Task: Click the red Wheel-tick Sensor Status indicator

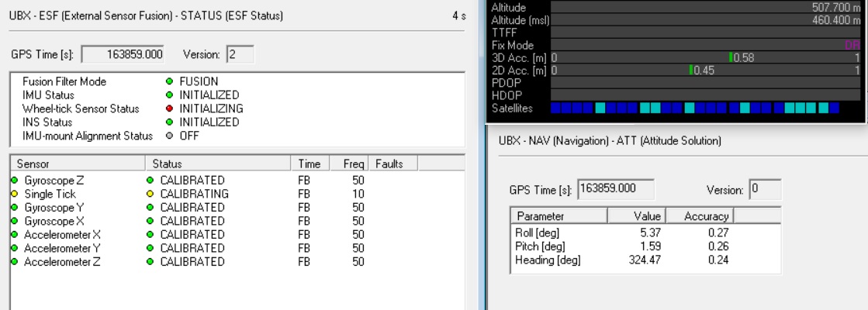Action: point(169,108)
